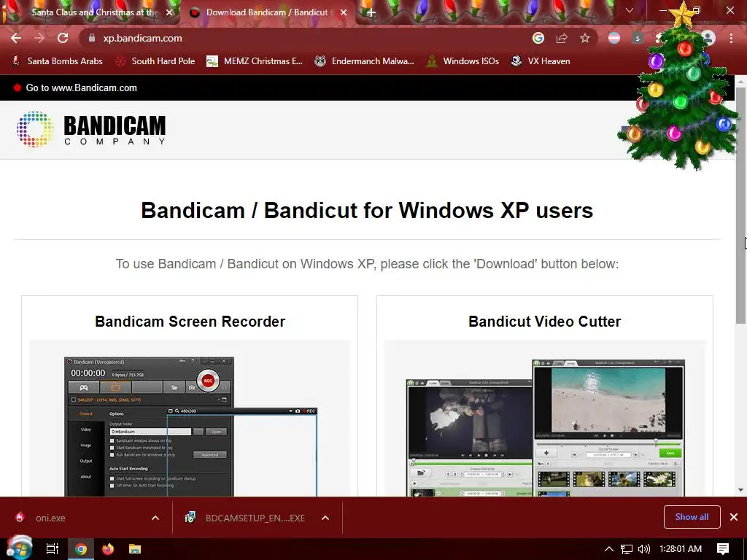
Task: Open the Santa Bombs Arabs bookmark
Action: click(x=57, y=61)
